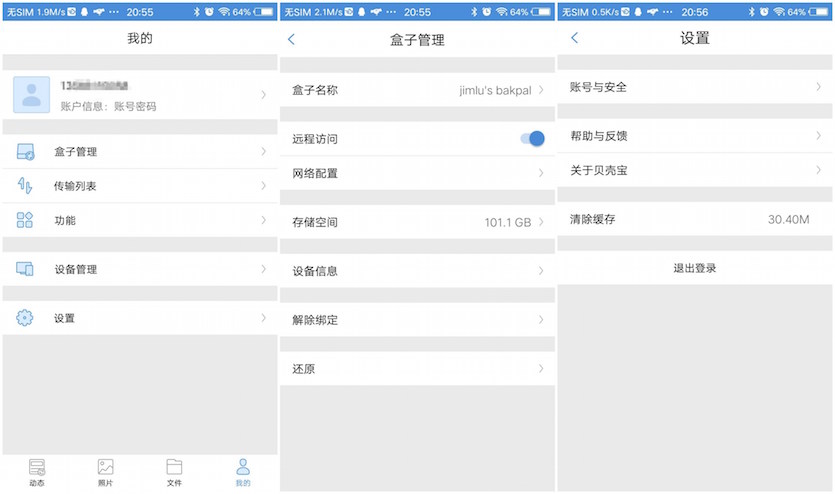Open the 文件 bottom tab
The image size is (835, 494).
click(x=174, y=472)
